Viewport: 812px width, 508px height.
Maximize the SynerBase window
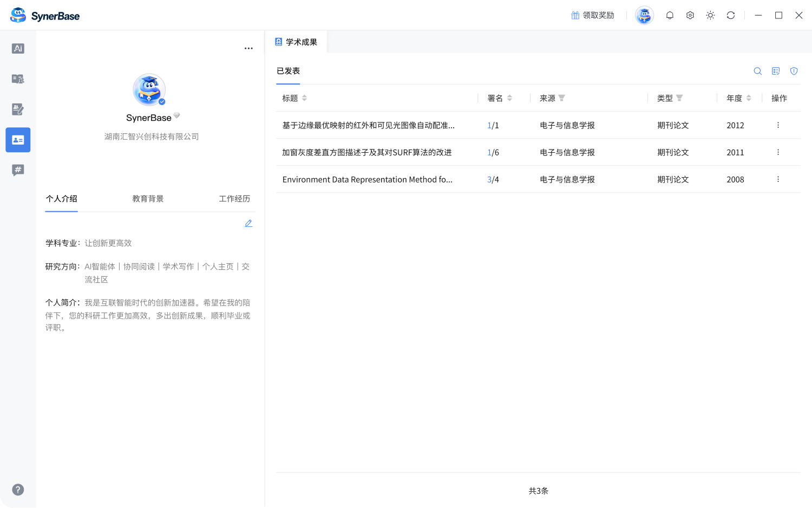778,15
